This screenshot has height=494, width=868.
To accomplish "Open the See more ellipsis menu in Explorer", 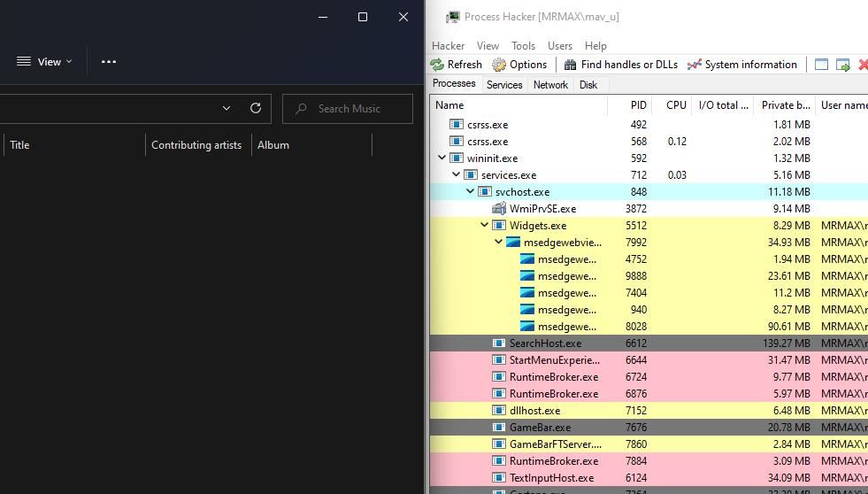I will [x=109, y=61].
